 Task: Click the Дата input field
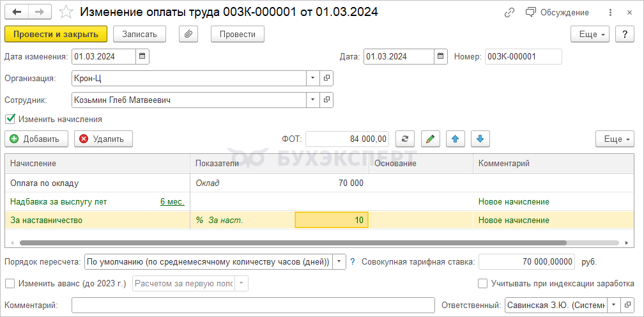coord(399,57)
